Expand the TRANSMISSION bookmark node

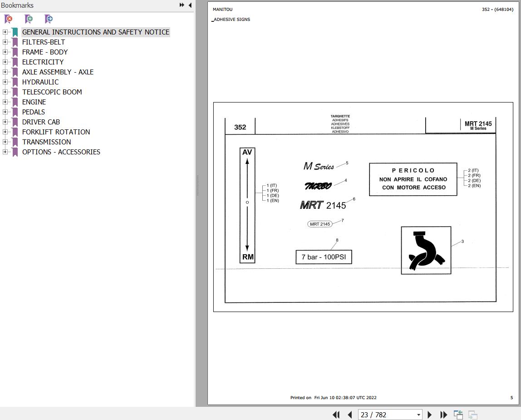click(x=5, y=142)
